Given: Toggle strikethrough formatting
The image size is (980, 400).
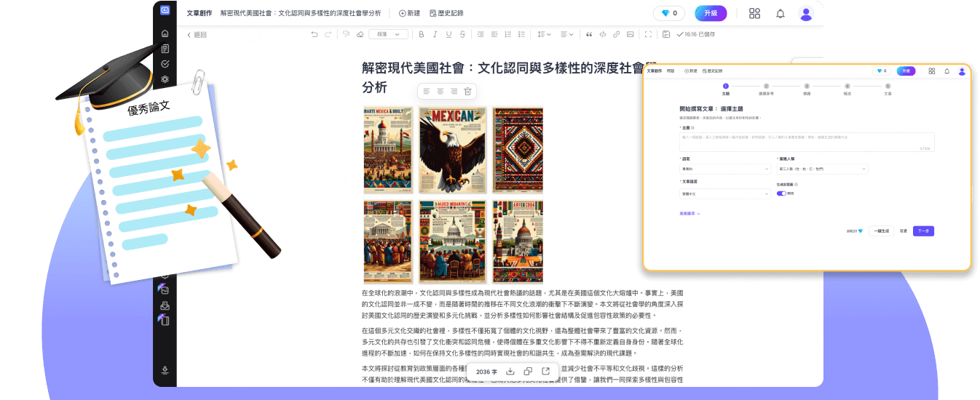Looking at the screenshot, I should pos(462,34).
